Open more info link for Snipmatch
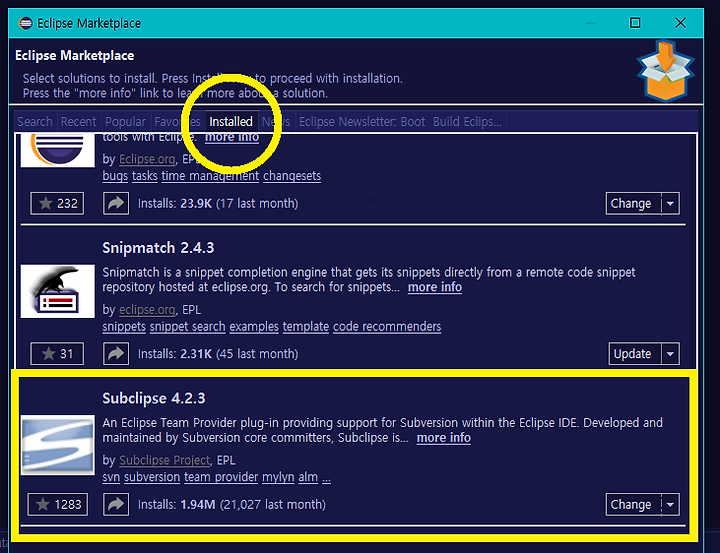The width and height of the screenshot is (720, 553). [x=435, y=287]
